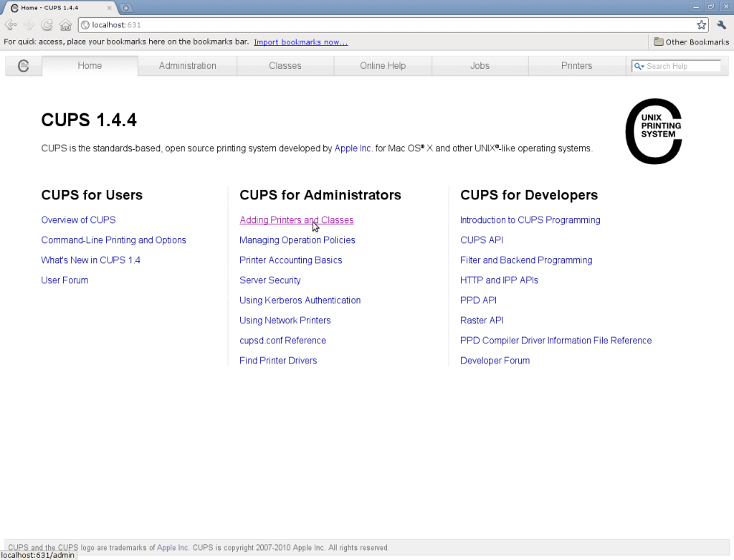Reload the page with the refresh icon
734x560 pixels.
(47, 25)
